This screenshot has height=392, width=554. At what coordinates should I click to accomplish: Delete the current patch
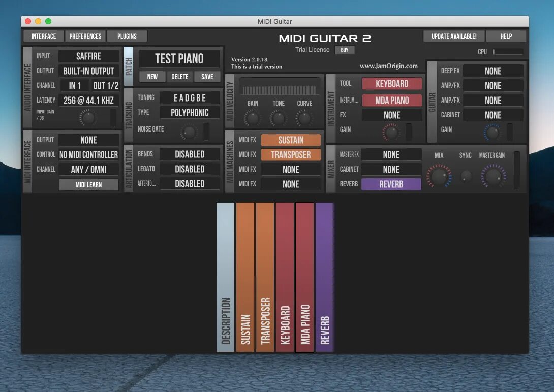pyautogui.click(x=180, y=77)
